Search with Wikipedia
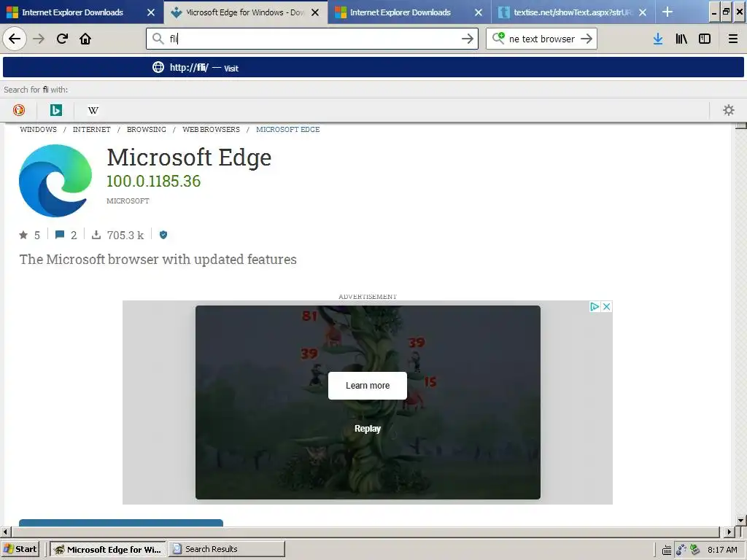The width and height of the screenshot is (747, 560). (93, 110)
